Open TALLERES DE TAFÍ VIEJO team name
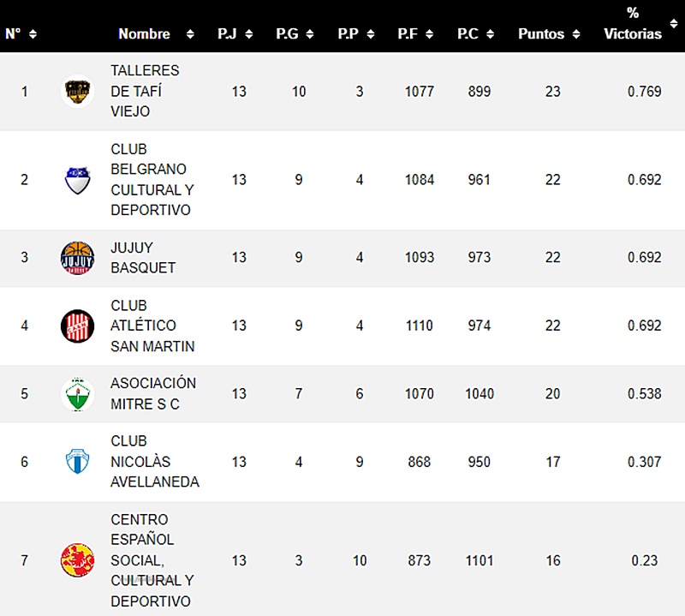 (145, 91)
